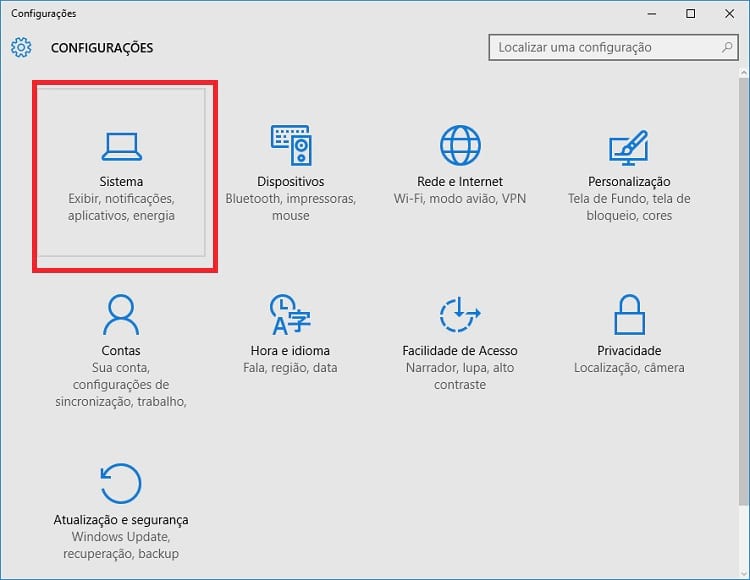Viewport: 750px width, 580px height.
Task: Open the Privacidade padlock icon
Action: coord(629,314)
